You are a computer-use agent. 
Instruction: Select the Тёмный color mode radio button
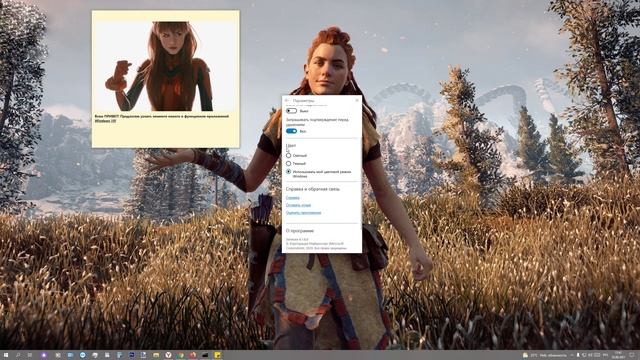(288, 163)
